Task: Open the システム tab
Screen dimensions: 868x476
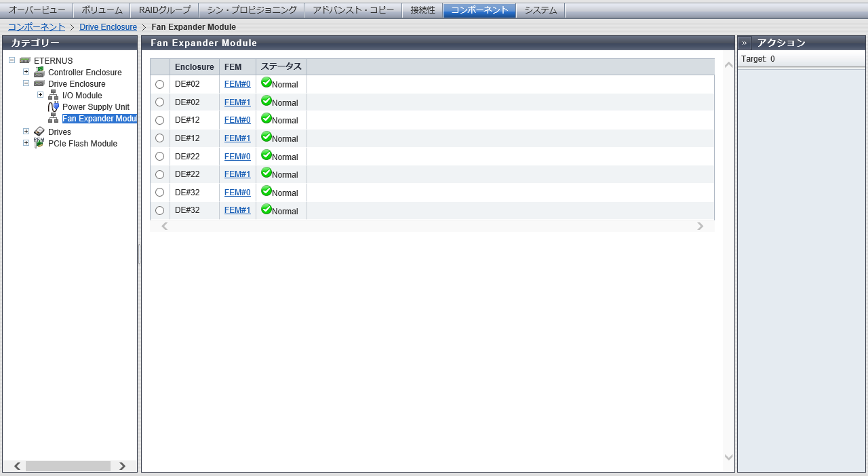Action: (540, 10)
